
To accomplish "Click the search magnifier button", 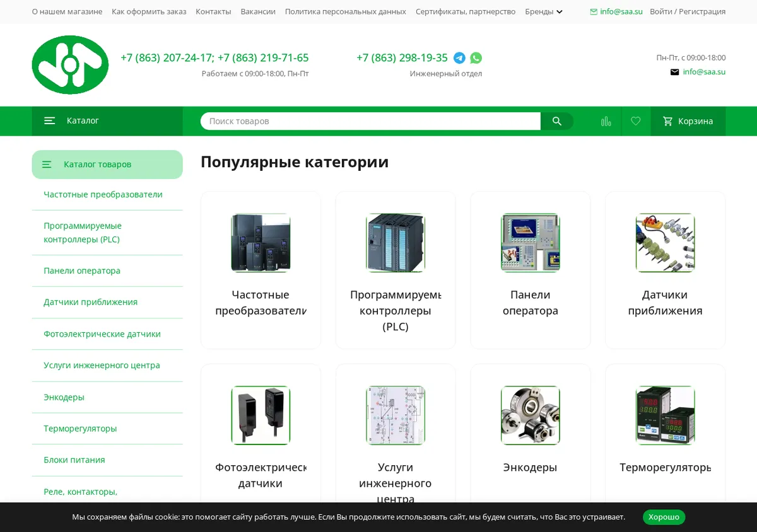I will point(557,121).
